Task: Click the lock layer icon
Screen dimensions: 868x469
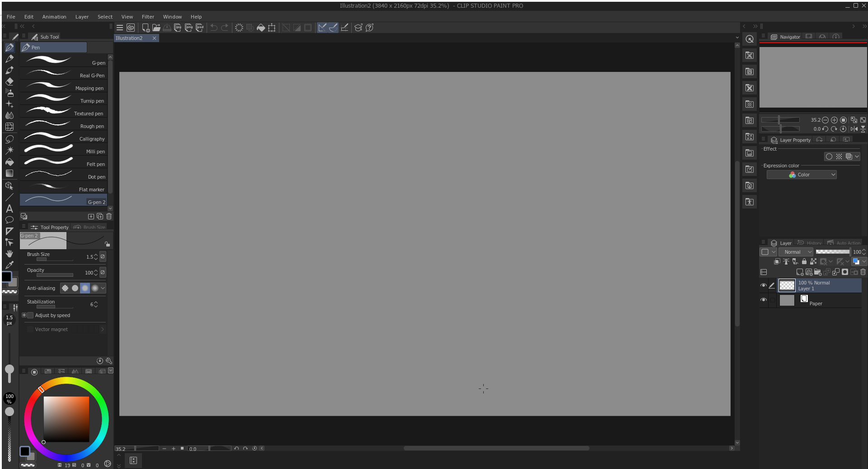Action: pos(804,262)
